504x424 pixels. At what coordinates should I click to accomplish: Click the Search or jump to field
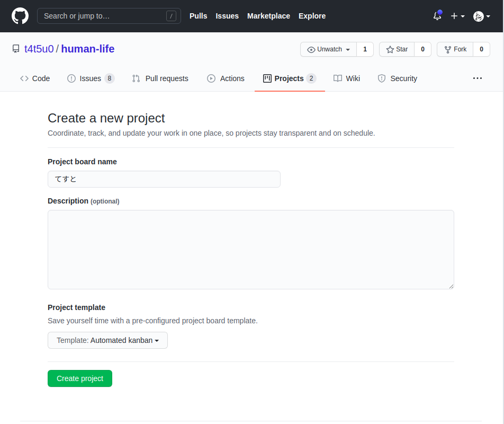click(109, 16)
